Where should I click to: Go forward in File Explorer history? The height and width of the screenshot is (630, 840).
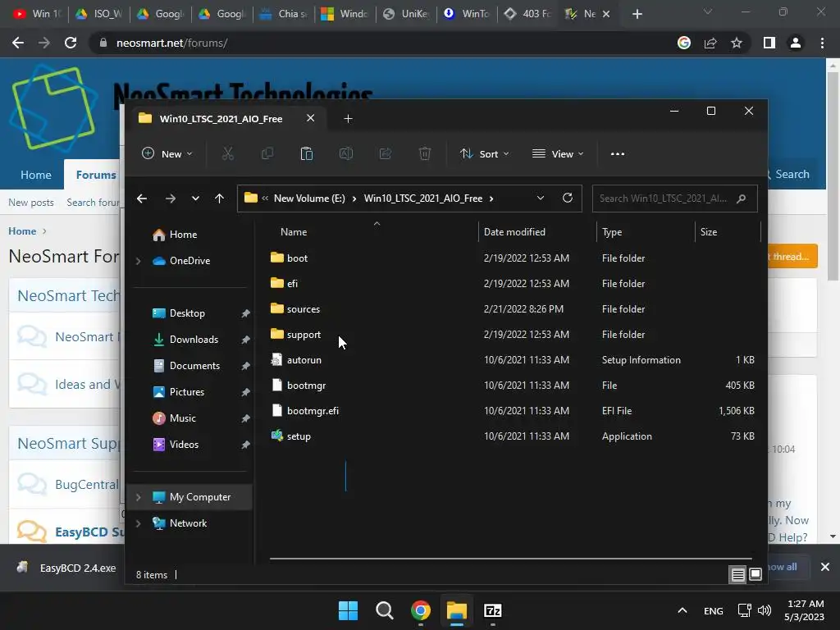(171, 199)
